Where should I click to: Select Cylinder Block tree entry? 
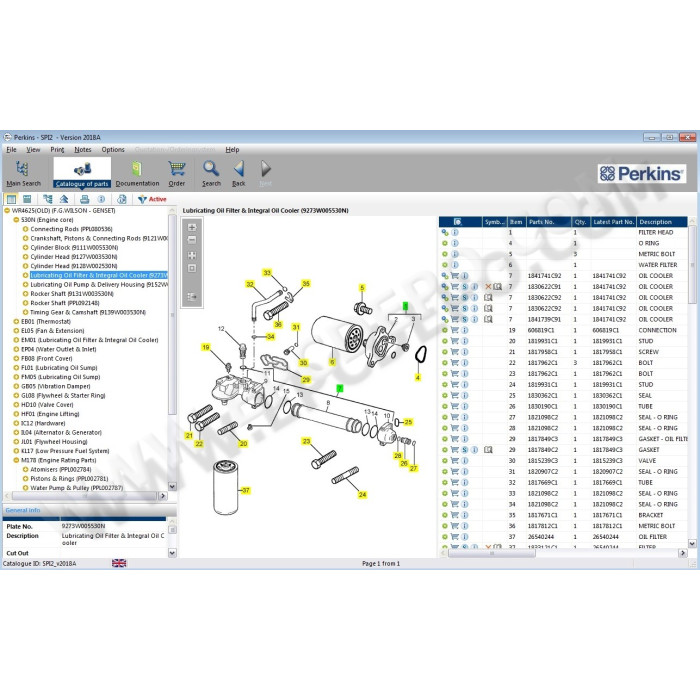74,248
